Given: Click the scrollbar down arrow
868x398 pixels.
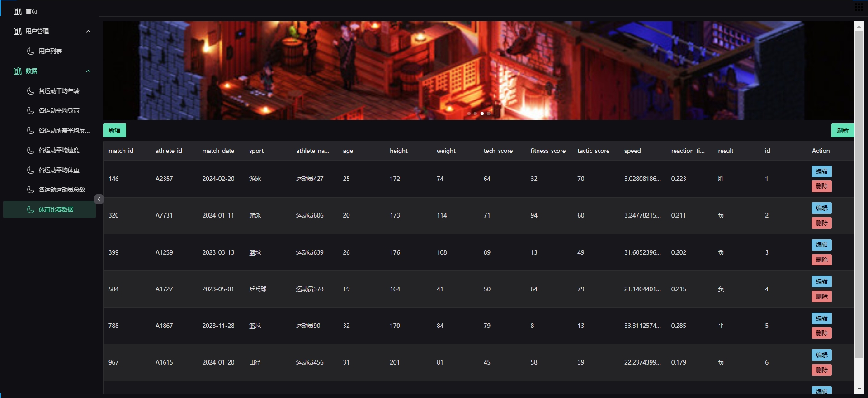Looking at the screenshot, I should 859,389.
